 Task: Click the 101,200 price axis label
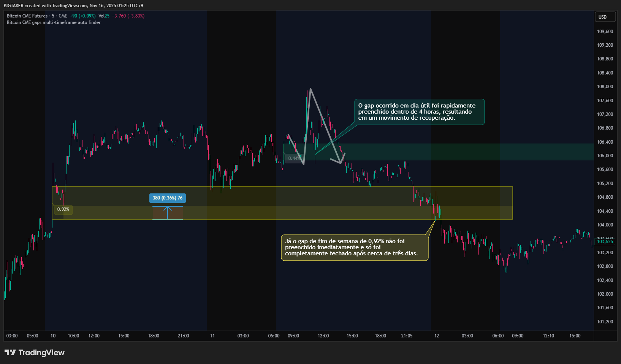pos(605,322)
